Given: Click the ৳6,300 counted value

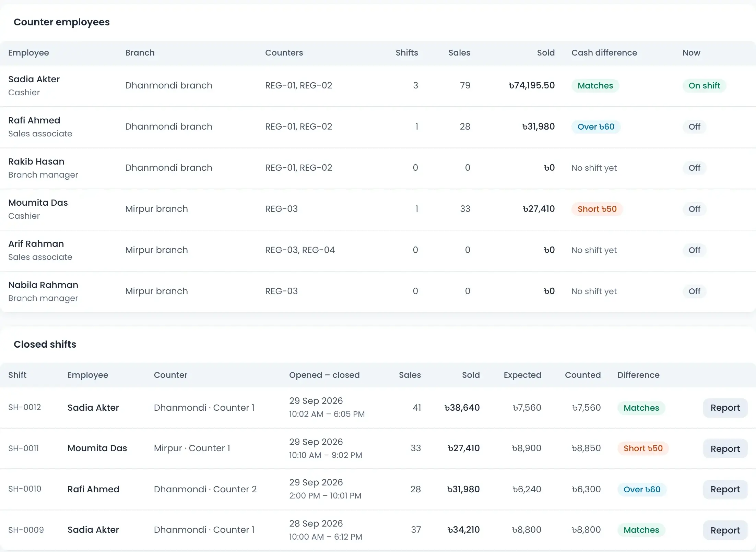Looking at the screenshot, I should click(x=586, y=489).
